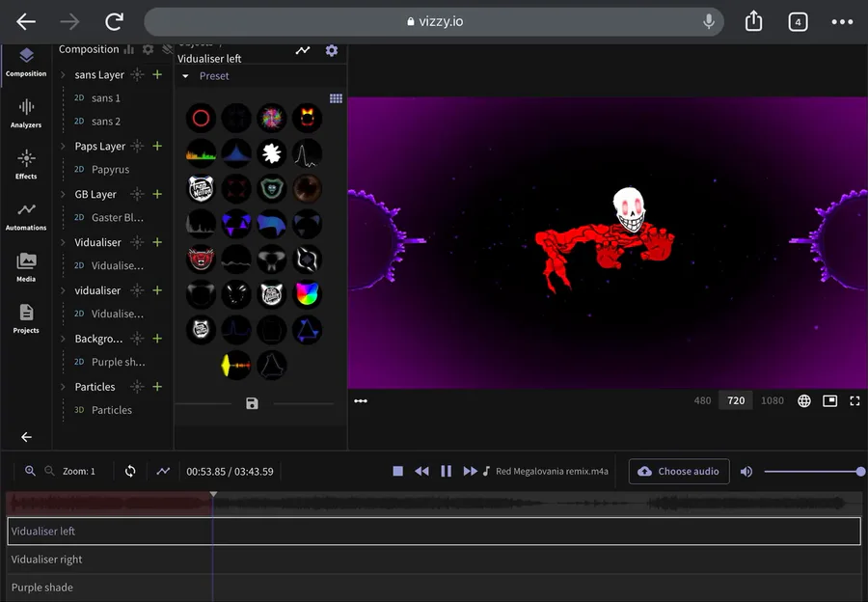This screenshot has width=868, height=602.
Task: Select the Gaster Bl... object
Action: coord(118,218)
